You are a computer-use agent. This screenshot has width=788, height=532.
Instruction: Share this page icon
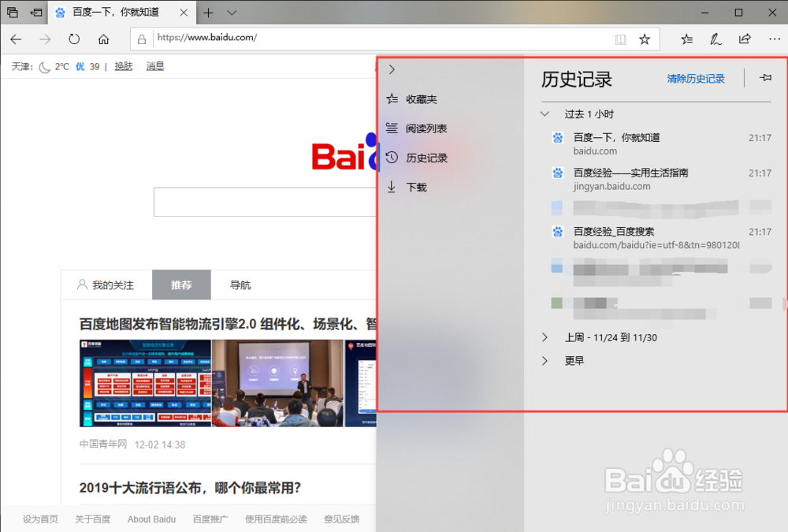[x=745, y=39]
